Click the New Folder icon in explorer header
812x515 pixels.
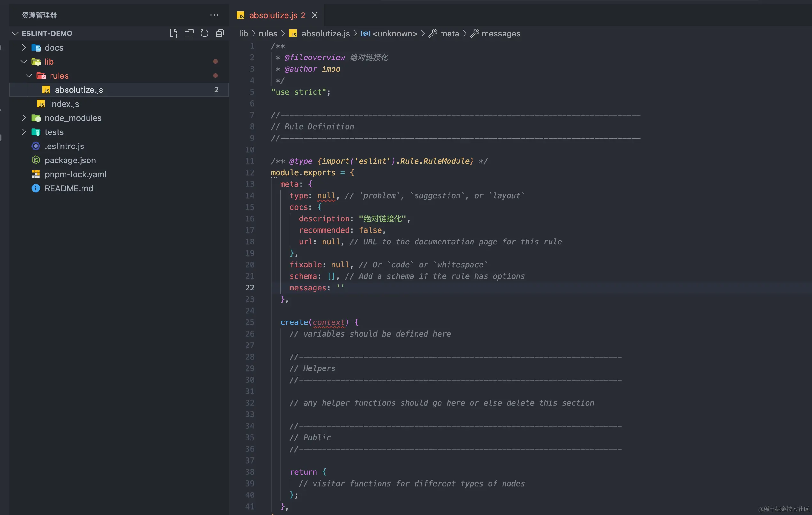(189, 33)
